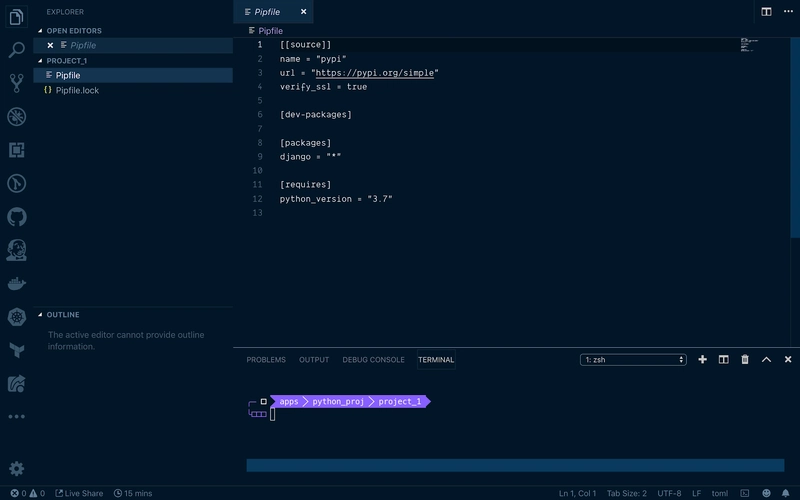Collapse the OPEN EDITORS section
The image size is (800, 500).
(74, 31)
